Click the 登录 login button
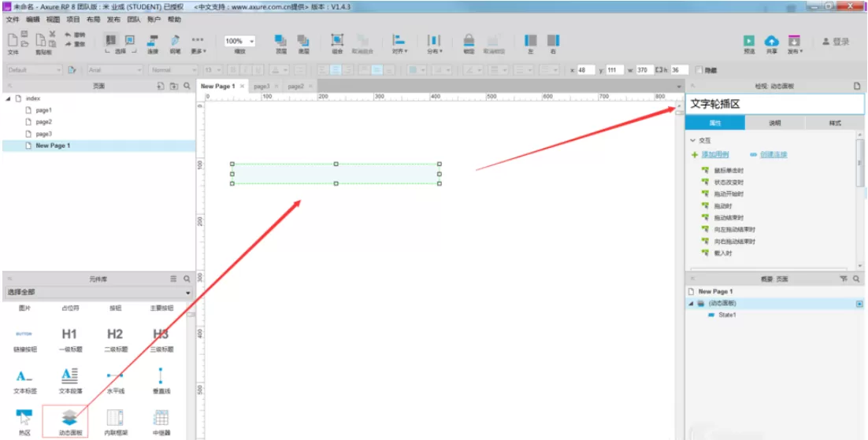The image size is (868, 440). [x=836, y=42]
